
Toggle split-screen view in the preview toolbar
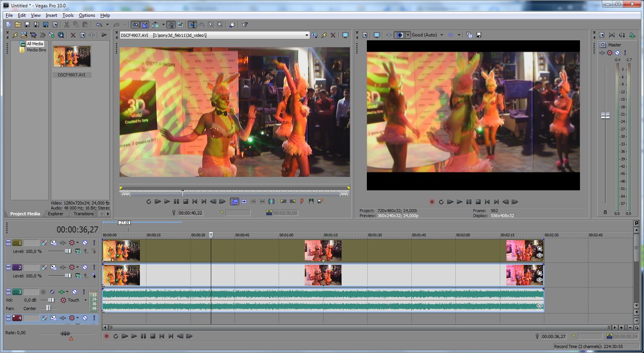point(400,35)
